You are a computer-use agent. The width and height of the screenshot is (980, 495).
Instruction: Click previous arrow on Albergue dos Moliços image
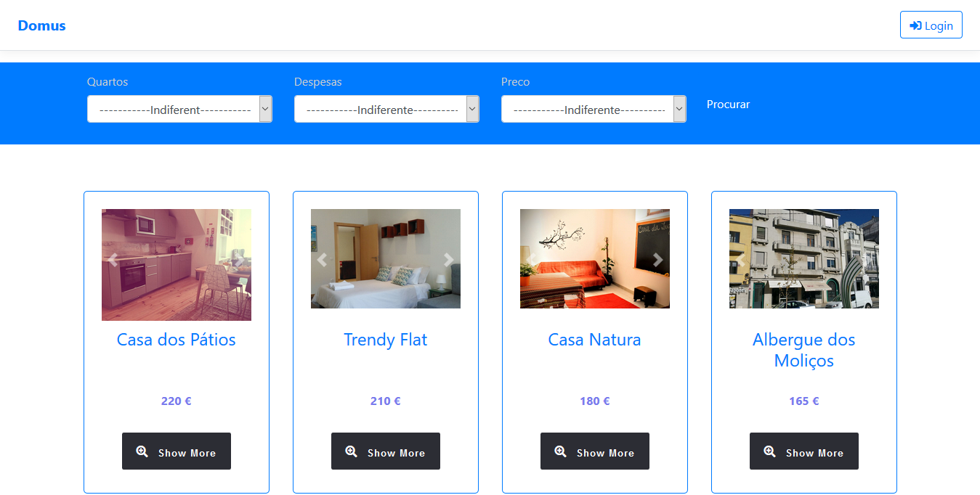(740, 259)
